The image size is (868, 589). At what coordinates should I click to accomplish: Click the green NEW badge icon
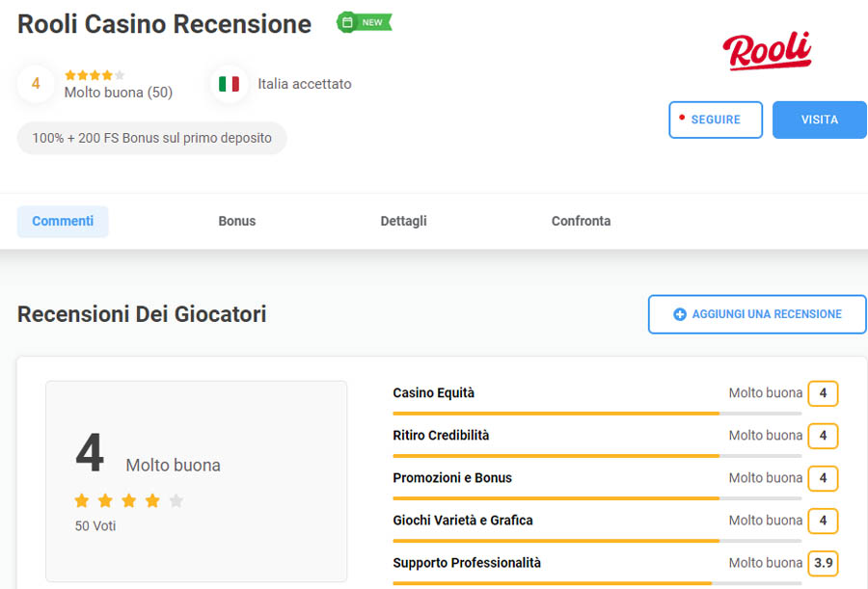[x=364, y=22]
